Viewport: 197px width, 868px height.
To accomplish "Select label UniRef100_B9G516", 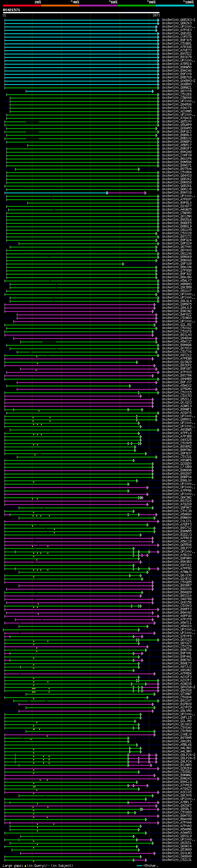I will pos(177,220).
